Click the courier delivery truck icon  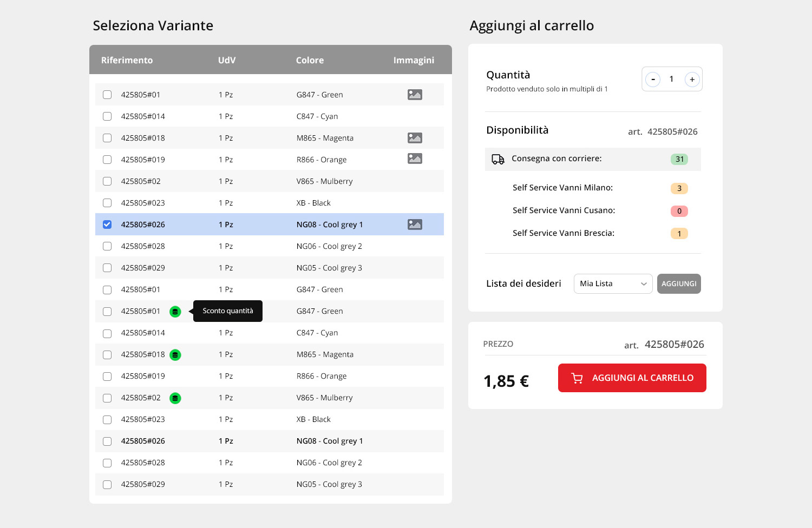[497, 159]
